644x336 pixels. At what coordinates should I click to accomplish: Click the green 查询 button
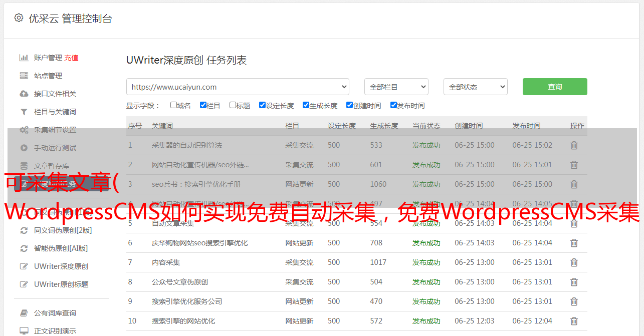(555, 87)
